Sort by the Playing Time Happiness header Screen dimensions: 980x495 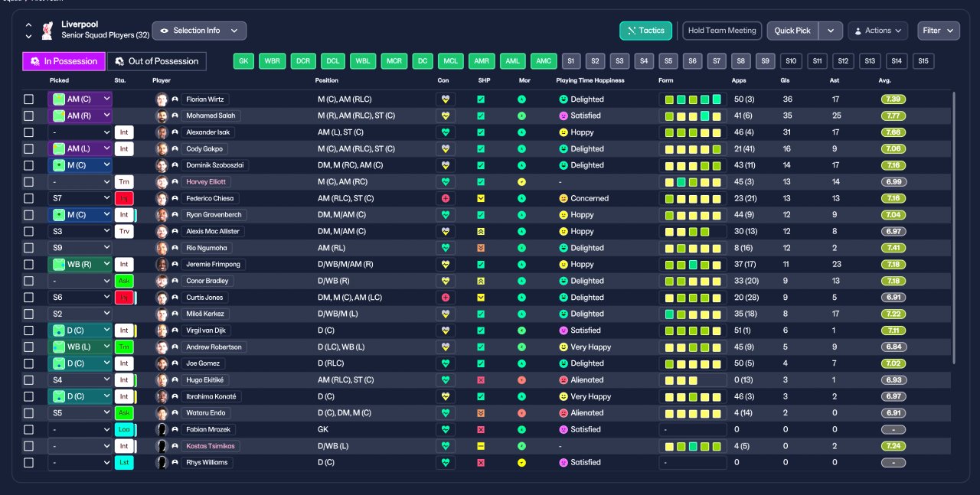point(590,80)
